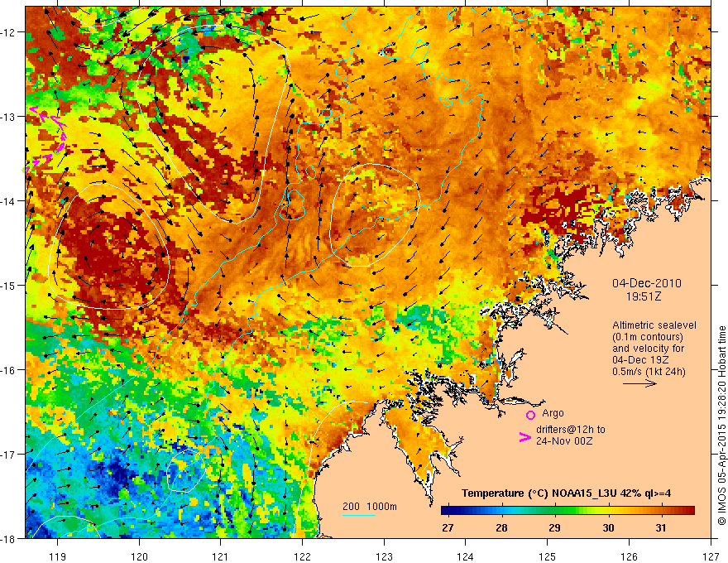Click the -16 latitude axis label
The height and width of the screenshot is (563, 728).
(x=9, y=370)
